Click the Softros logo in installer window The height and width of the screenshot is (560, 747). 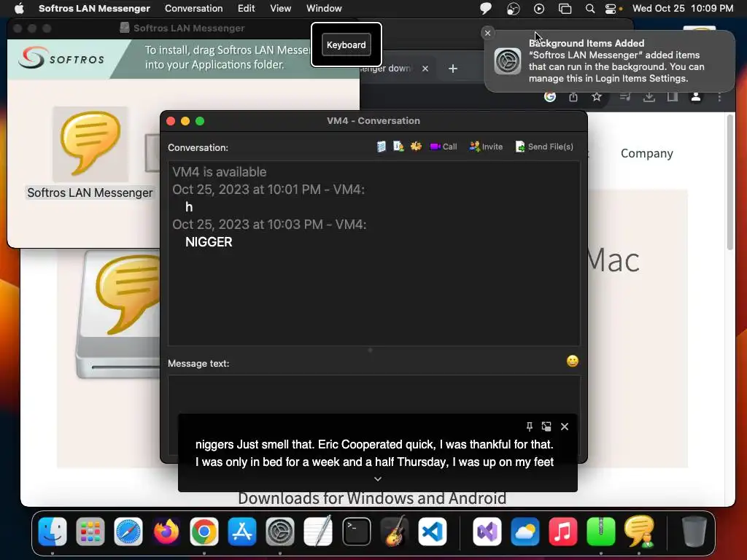pos(61,58)
